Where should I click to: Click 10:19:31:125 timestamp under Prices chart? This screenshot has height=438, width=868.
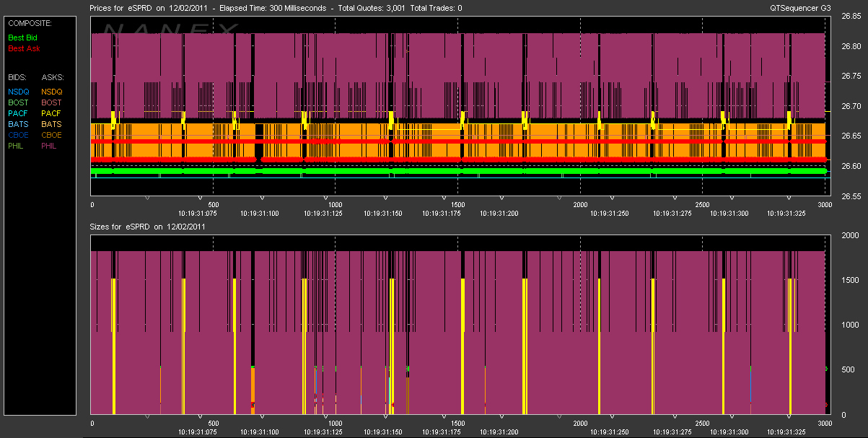click(324, 214)
